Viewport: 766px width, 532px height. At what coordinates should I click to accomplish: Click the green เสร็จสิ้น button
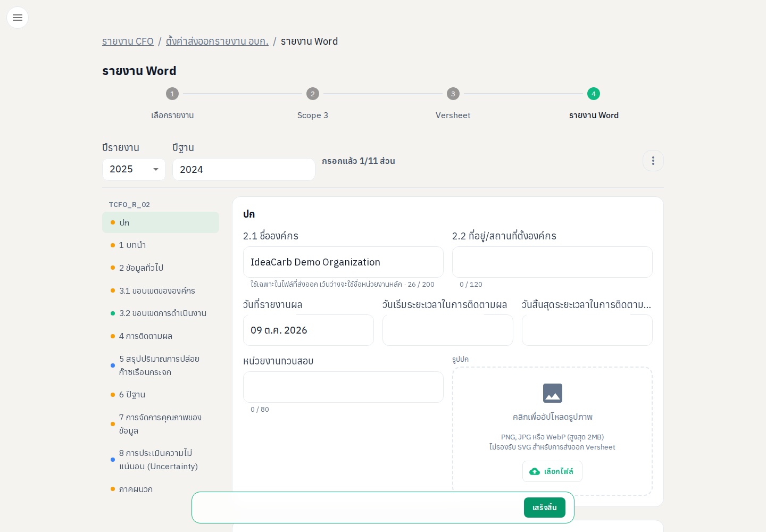coord(545,508)
